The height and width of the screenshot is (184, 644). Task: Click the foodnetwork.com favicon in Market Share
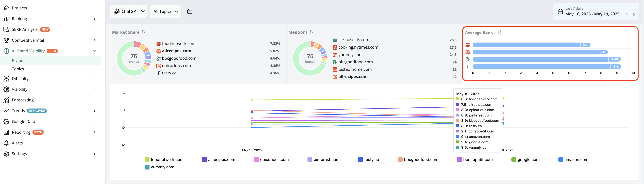(159, 44)
